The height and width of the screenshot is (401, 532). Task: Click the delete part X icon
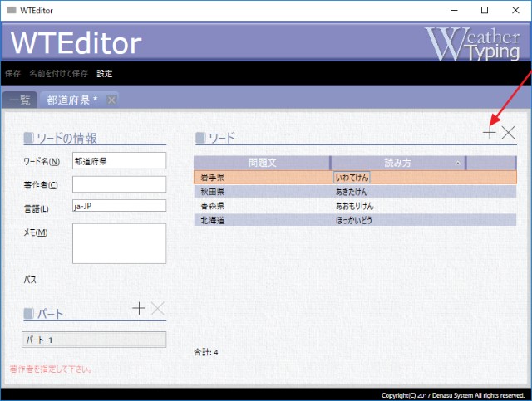[157, 309]
